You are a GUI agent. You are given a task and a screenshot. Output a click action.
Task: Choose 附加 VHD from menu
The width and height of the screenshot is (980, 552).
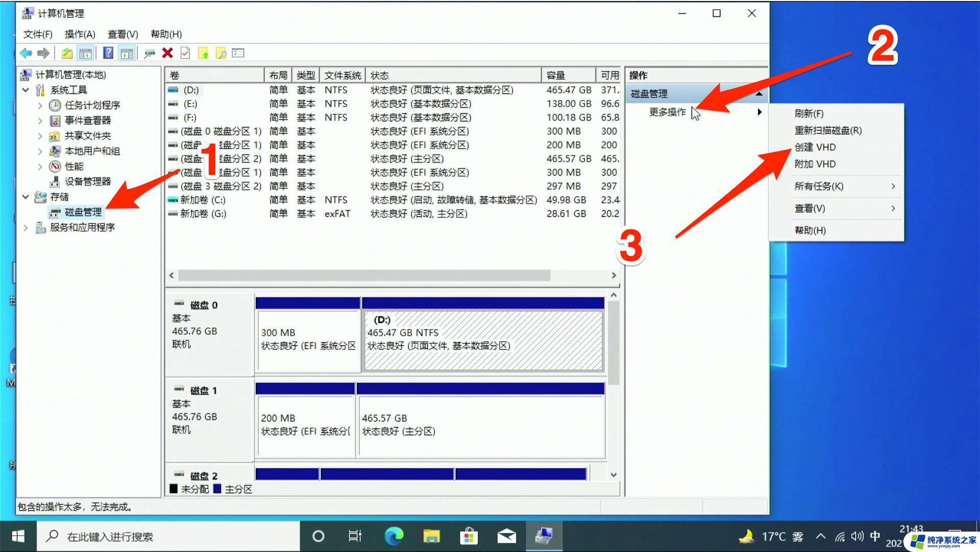point(815,164)
